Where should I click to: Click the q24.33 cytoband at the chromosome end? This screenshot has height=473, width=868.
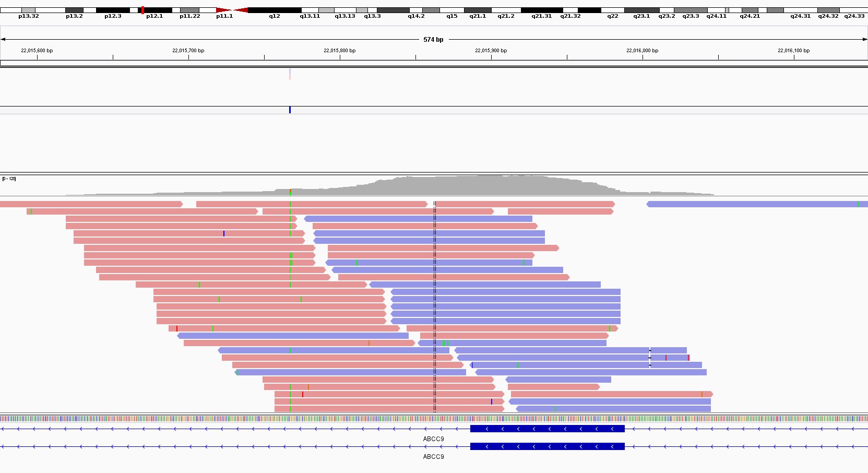pyautogui.click(x=854, y=10)
